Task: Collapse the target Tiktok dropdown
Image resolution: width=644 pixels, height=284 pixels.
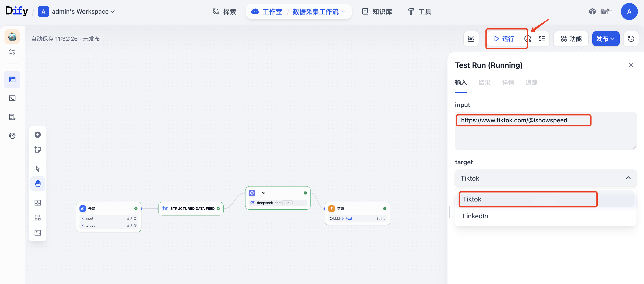Action: click(545, 178)
